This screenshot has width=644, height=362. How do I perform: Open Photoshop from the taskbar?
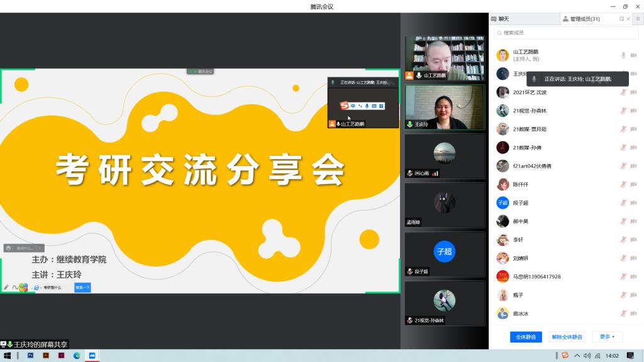30,356
